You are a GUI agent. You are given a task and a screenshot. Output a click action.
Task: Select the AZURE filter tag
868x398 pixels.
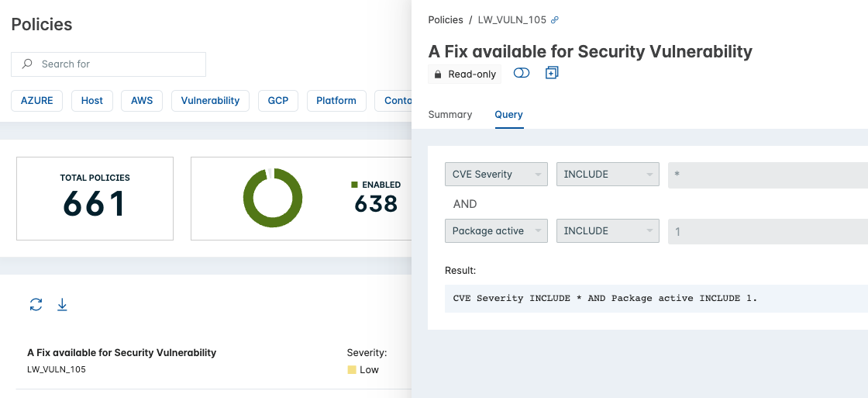(37, 101)
